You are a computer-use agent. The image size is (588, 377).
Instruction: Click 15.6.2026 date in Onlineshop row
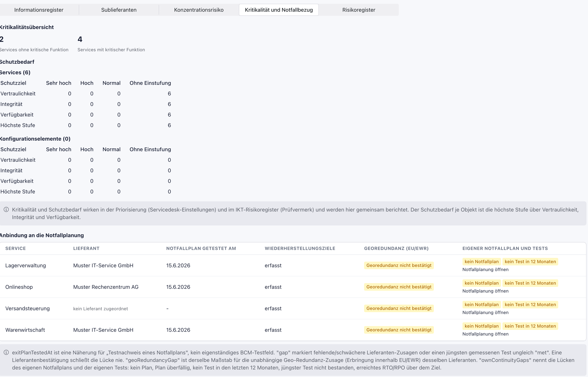[x=178, y=287]
